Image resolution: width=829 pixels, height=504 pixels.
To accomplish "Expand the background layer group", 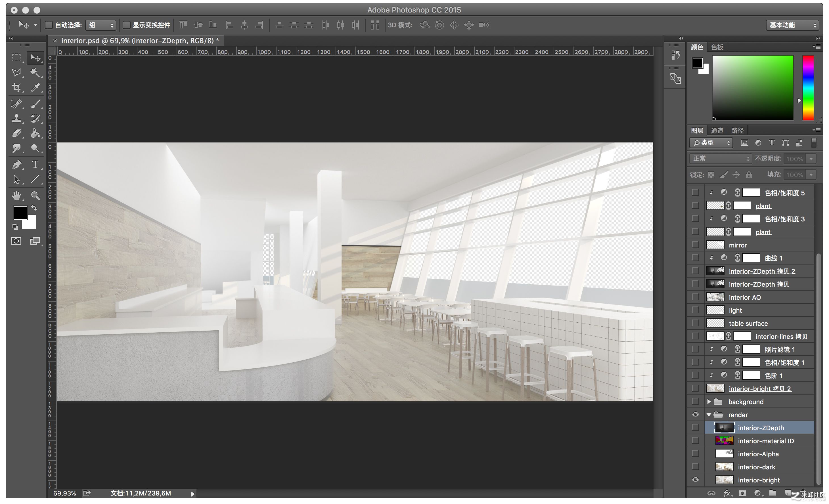I will point(709,402).
